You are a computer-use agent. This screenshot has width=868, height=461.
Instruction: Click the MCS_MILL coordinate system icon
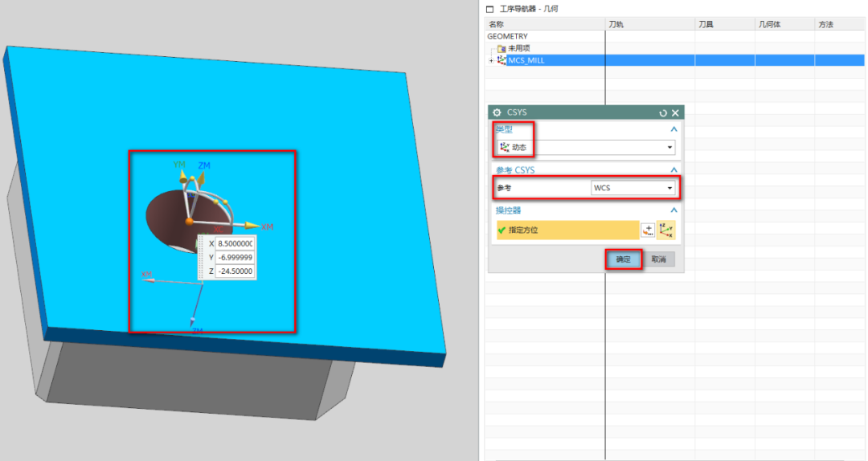click(x=502, y=60)
